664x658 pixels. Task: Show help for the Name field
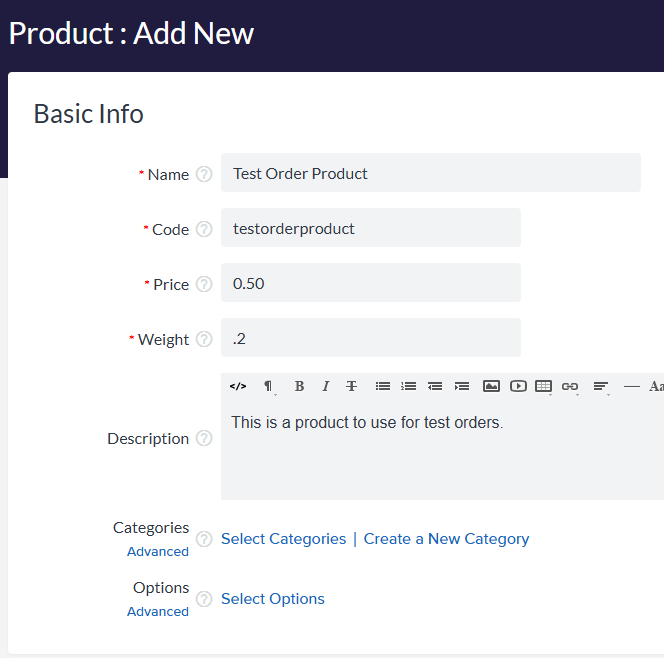[204, 174]
